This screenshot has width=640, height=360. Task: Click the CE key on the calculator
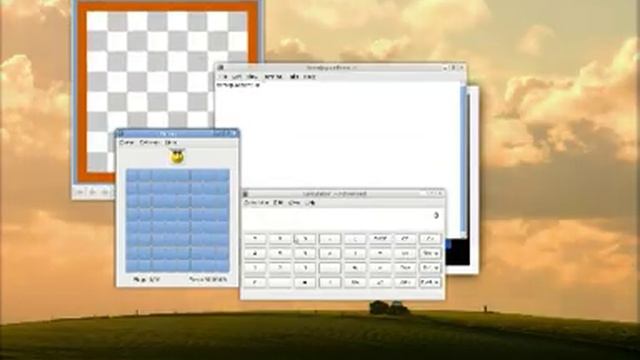405,238
